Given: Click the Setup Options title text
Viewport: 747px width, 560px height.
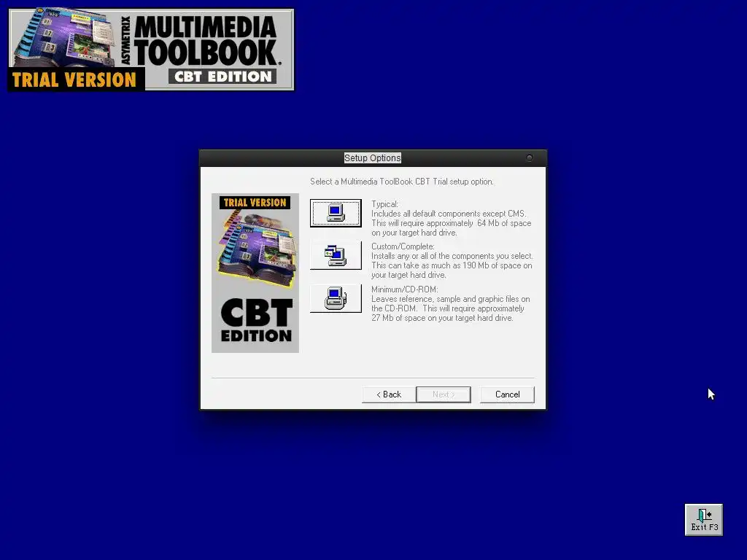Looking at the screenshot, I should point(373,158).
